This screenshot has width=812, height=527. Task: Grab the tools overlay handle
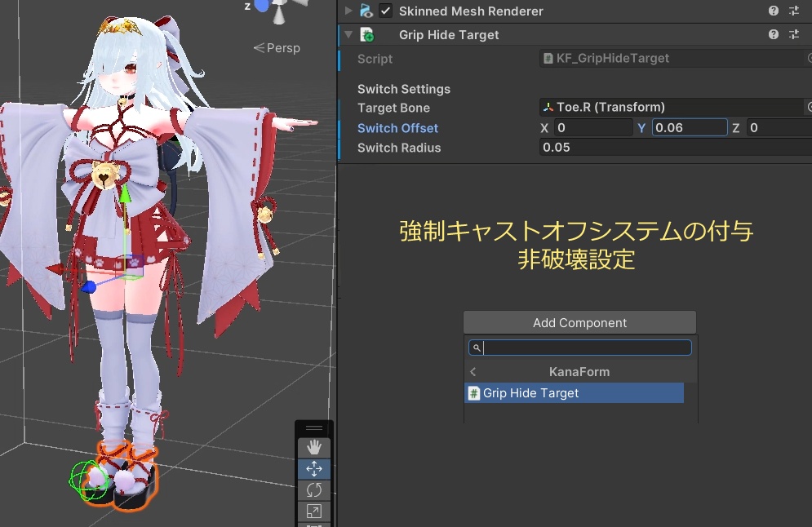[314, 428]
